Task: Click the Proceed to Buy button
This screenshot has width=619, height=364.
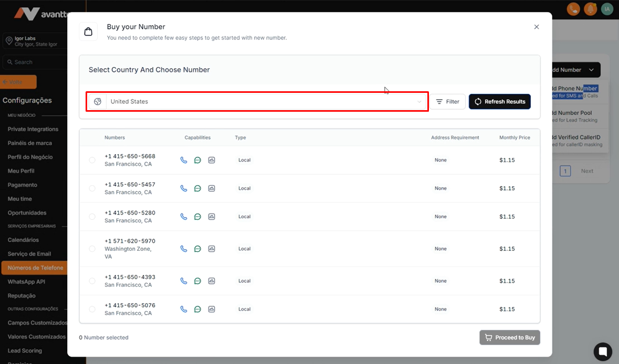Action: click(x=509, y=338)
